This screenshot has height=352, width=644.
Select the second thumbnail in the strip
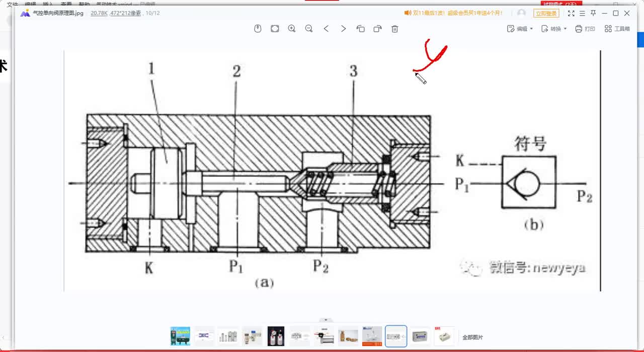(204, 336)
